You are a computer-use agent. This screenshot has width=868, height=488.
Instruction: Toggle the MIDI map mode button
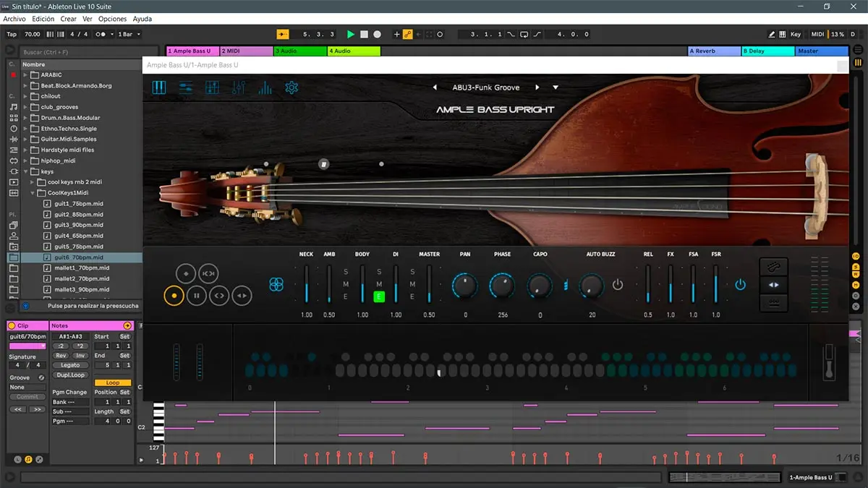[817, 34]
